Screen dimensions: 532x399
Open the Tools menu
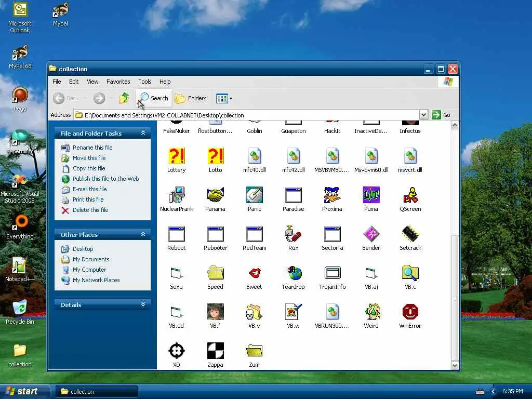(x=145, y=82)
